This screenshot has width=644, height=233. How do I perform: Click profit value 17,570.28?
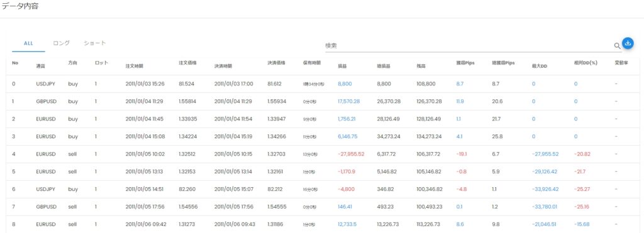348,101
